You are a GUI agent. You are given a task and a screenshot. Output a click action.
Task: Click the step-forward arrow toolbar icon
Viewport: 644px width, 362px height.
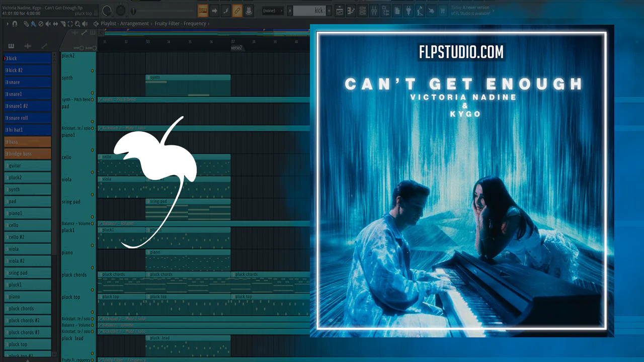(214, 11)
